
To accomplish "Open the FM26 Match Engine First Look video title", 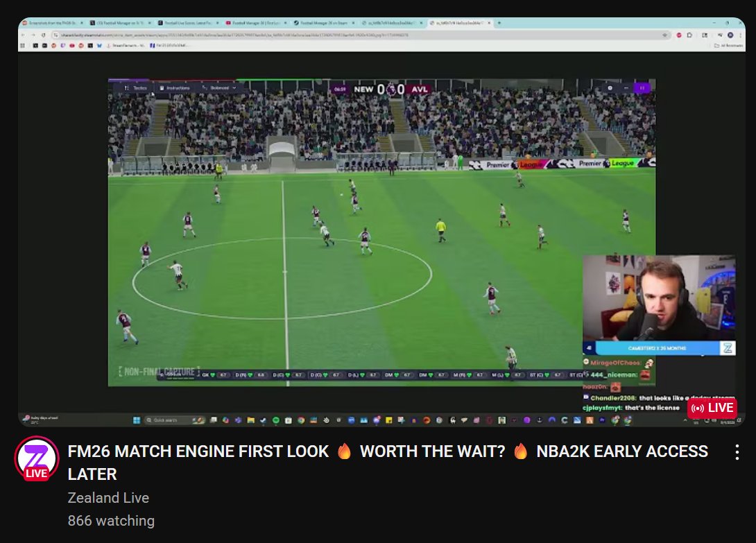I will [x=388, y=463].
